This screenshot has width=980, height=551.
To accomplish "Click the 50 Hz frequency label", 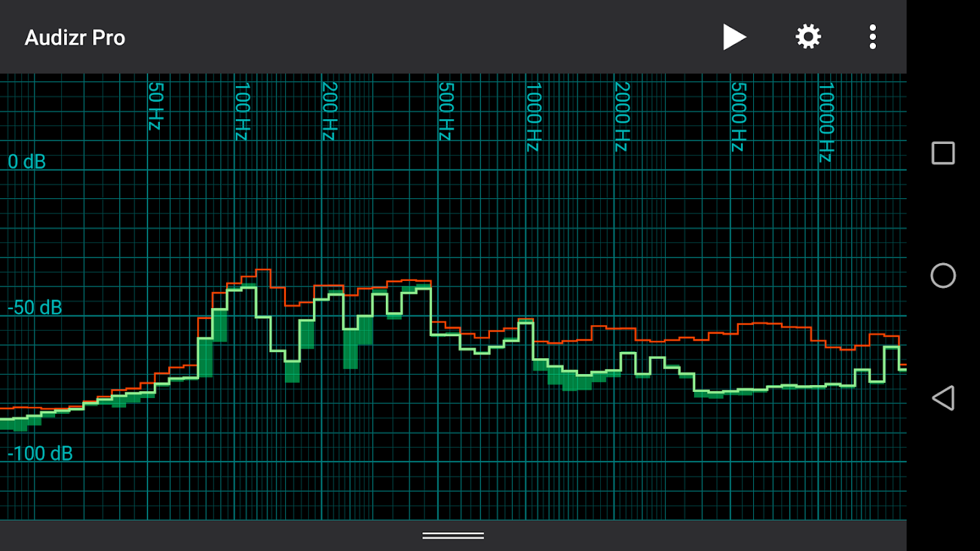I will tap(156, 106).
